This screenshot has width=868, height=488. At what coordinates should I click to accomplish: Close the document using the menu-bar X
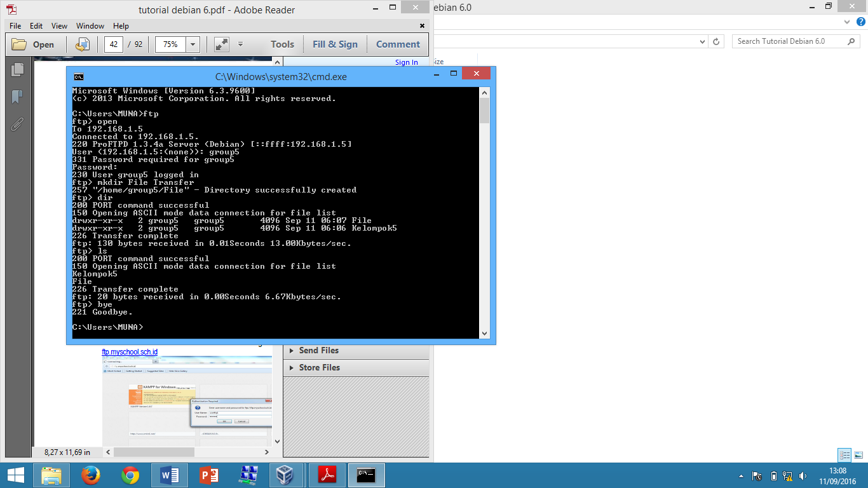(x=422, y=26)
